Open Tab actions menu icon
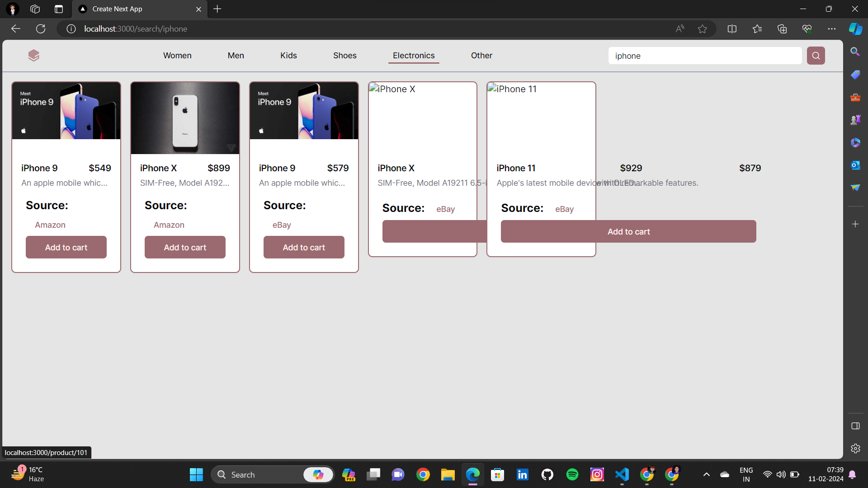 pos(58,9)
